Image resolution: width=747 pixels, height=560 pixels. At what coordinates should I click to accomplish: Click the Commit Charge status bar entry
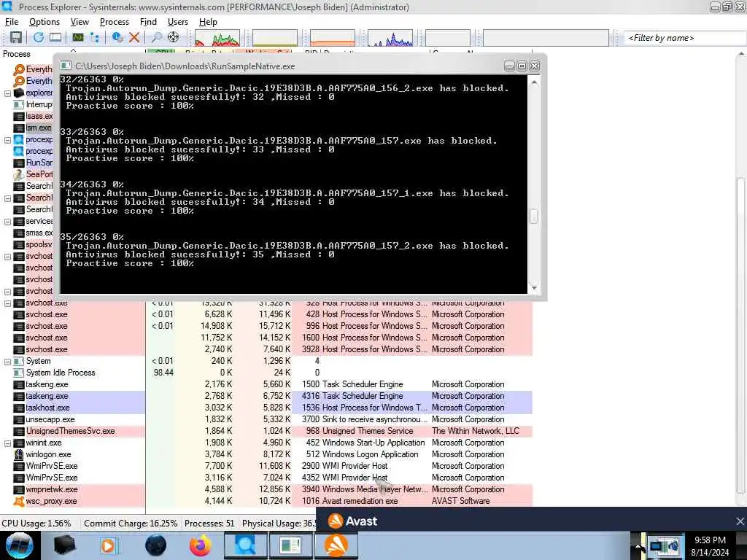pyautogui.click(x=131, y=524)
